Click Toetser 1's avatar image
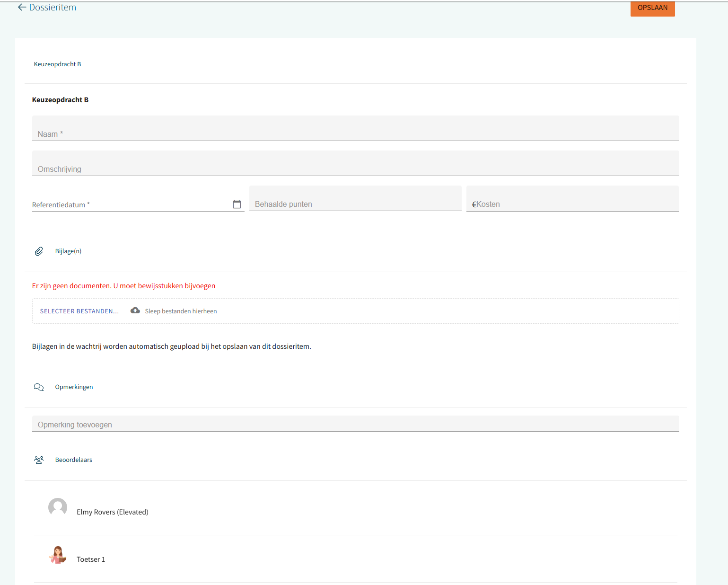This screenshot has height=585, width=728. coord(58,555)
